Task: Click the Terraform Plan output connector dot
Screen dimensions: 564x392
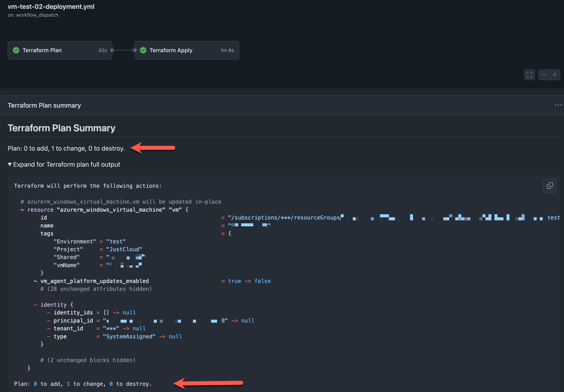Action: (112, 50)
